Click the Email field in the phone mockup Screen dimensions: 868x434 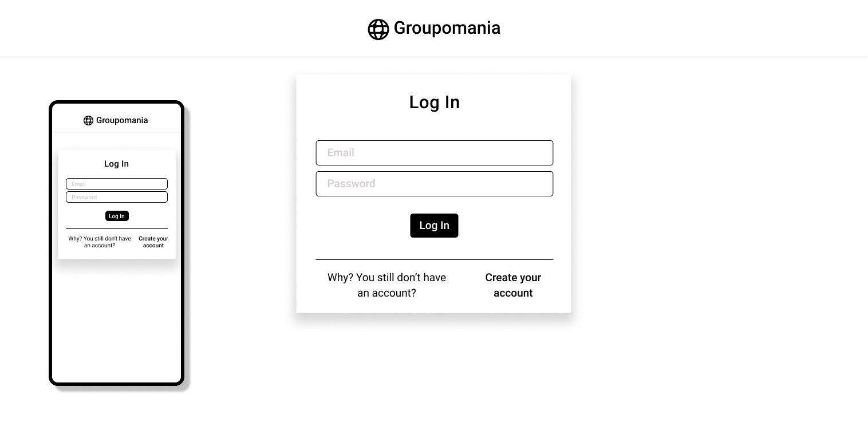point(117,184)
